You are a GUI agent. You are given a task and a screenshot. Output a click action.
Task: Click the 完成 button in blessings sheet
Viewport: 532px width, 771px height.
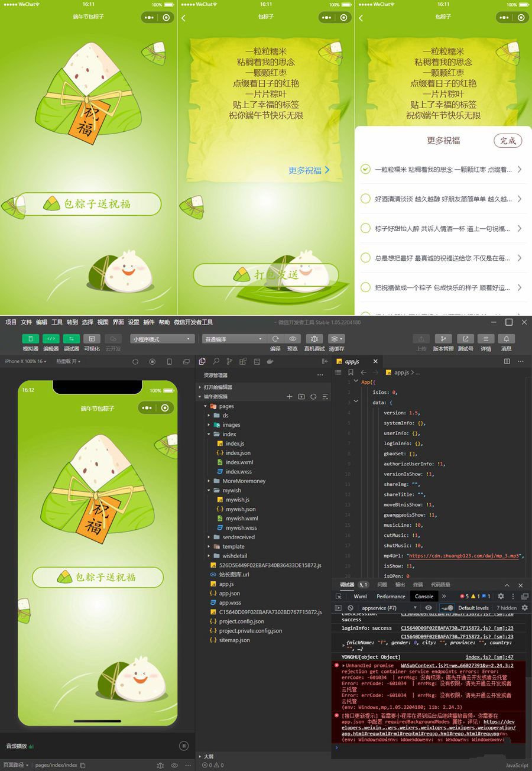tap(508, 140)
